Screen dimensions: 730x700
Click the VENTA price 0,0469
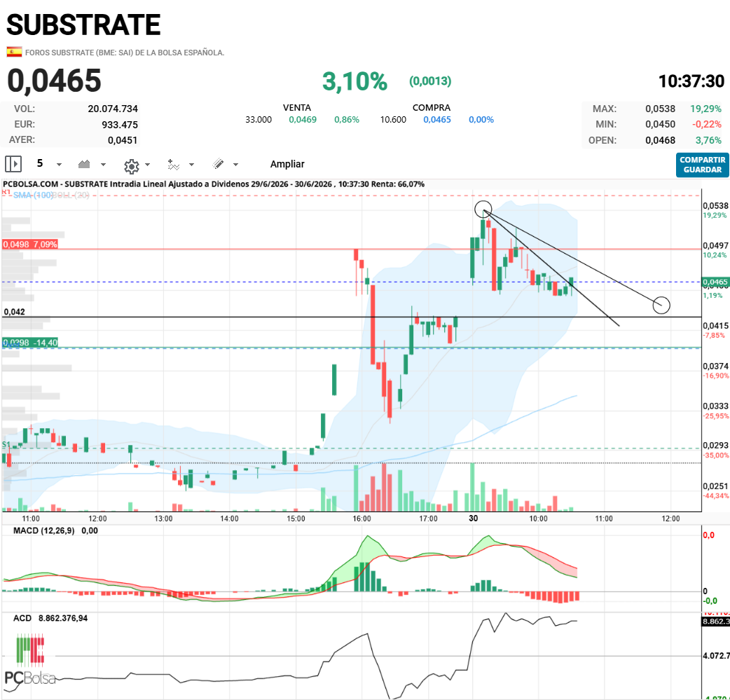(x=303, y=120)
